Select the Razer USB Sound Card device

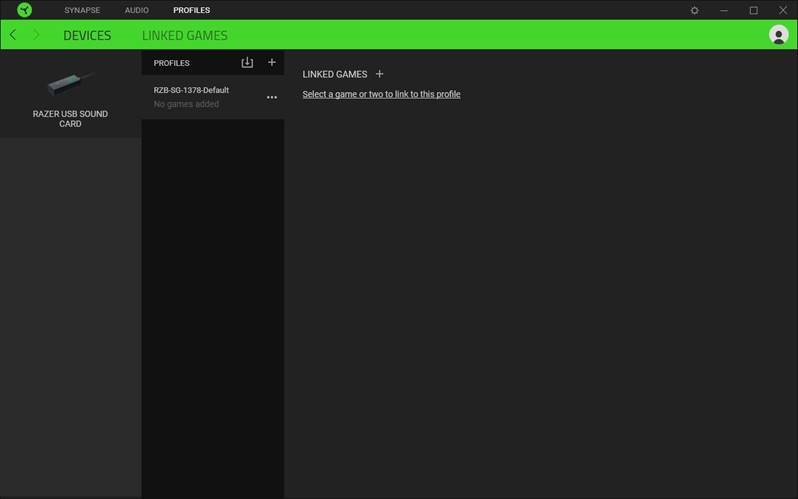coord(70,94)
